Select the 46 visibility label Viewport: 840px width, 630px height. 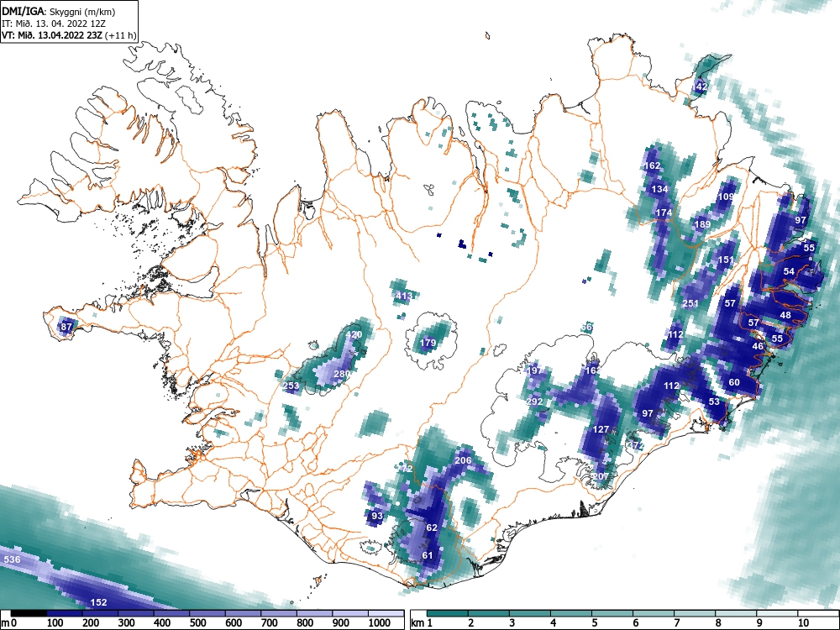pyautogui.click(x=758, y=346)
